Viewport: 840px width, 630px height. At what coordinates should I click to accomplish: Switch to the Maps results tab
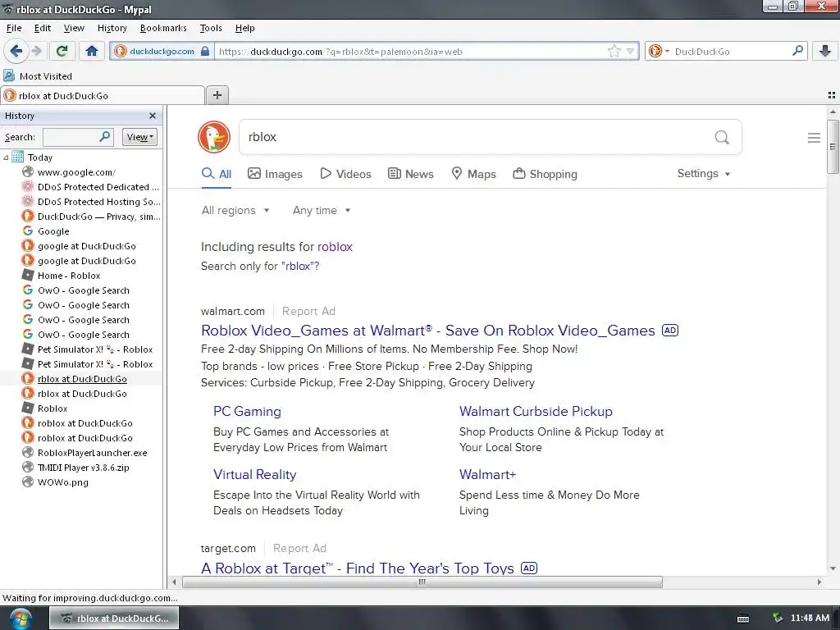click(x=473, y=174)
